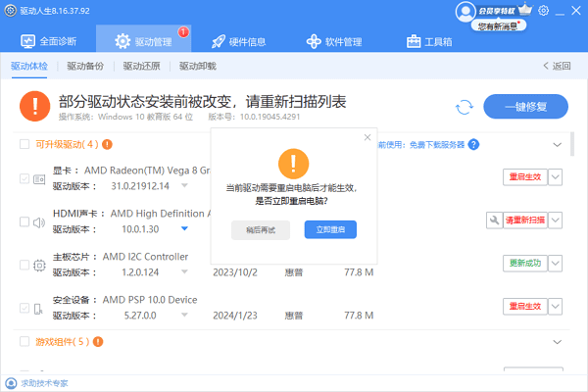Screen dimensions: 588x392
Task: Click the orange info icon beside 游戏组件
Action: tap(96, 342)
